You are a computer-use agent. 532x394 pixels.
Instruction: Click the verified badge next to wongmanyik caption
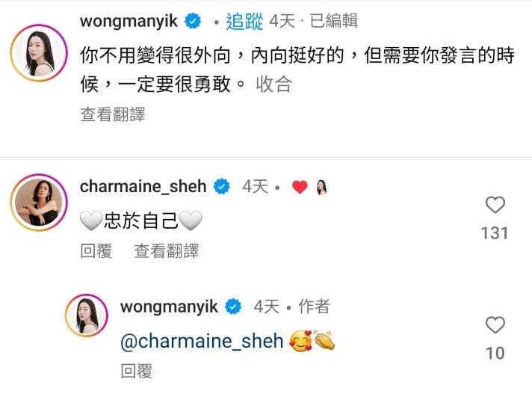[192, 22]
